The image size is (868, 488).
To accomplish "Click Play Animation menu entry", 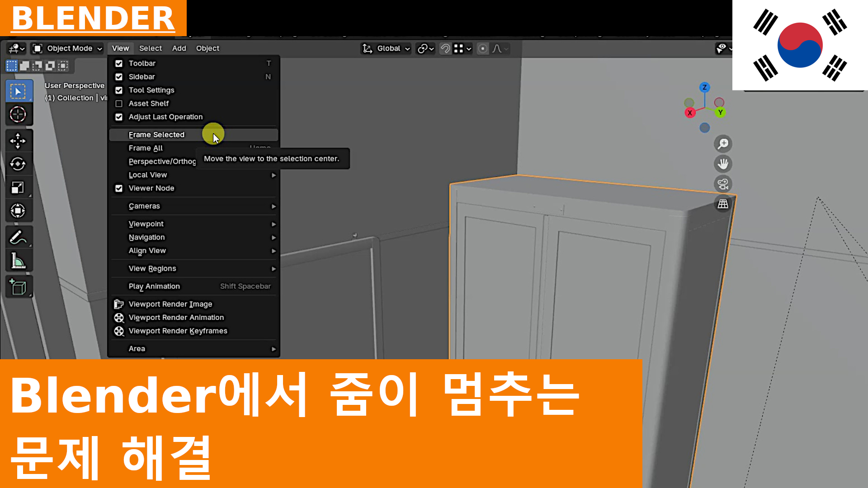I will tap(193, 286).
